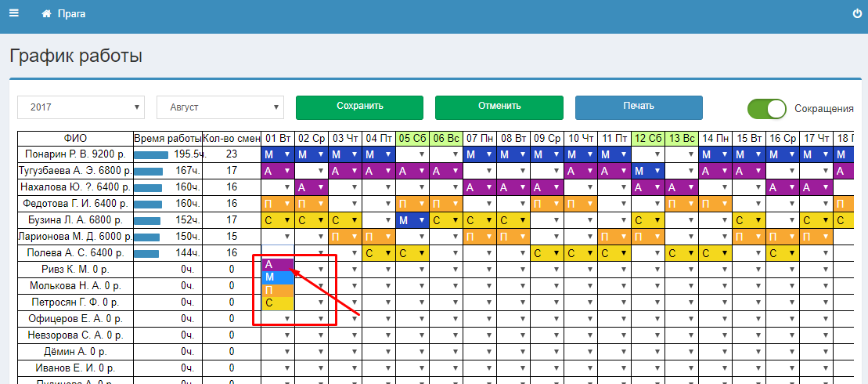This screenshot has height=384, width=868.
Task: Select the Ларионова М. Д. row name
Action: pos(75,237)
